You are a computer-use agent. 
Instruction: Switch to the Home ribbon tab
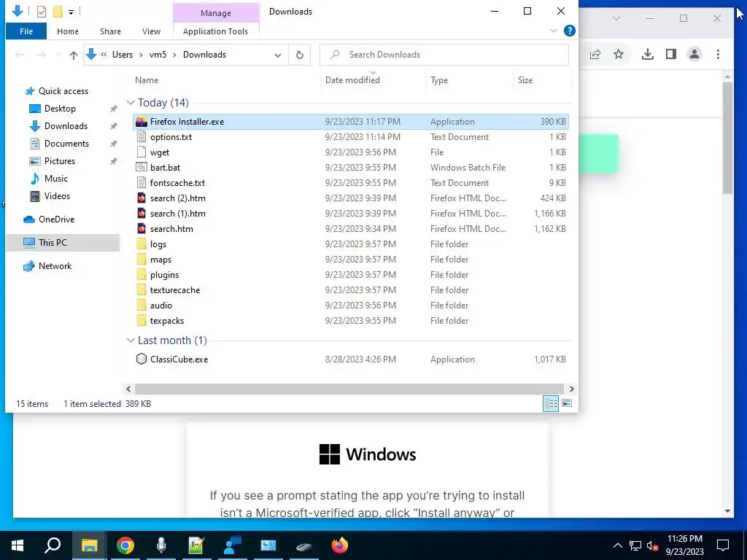68,31
